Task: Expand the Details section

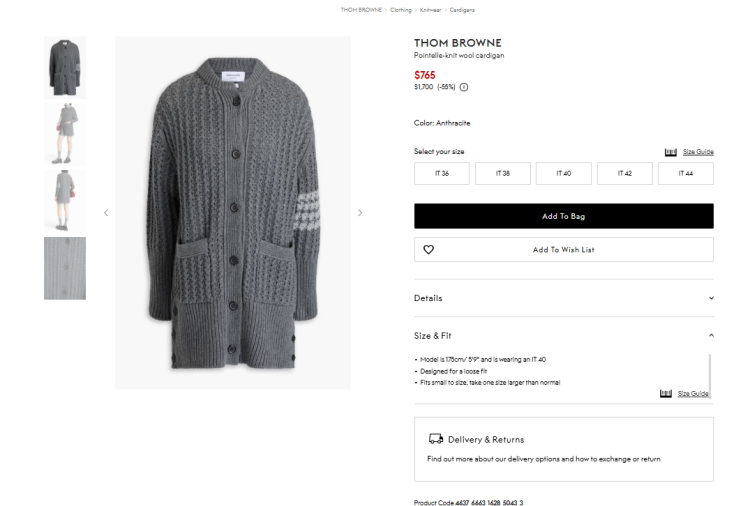Action: tap(563, 298)
